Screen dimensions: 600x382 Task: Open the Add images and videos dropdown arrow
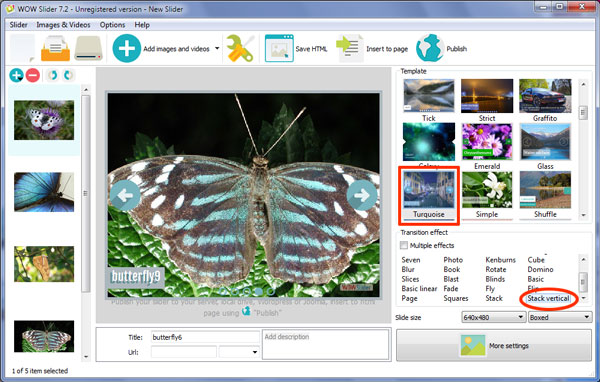pyautogui.click(x=217, y=49)
